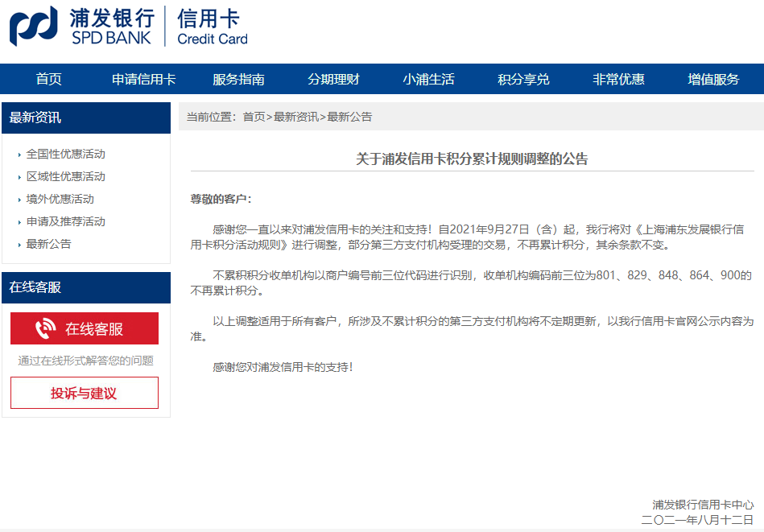Open the 小浦生活 navigation tab
The height and width of the screenshot is (532, 764).
tap(428, 79)
